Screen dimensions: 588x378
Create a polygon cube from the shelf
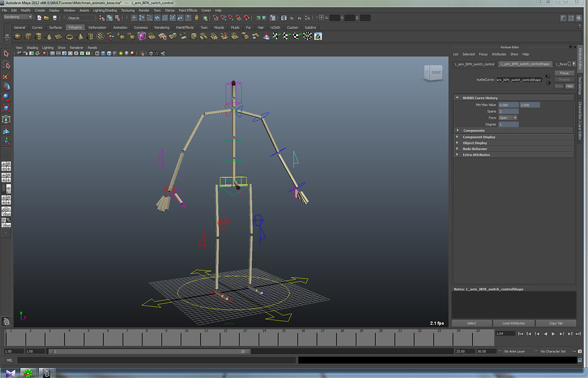tap(28, 36)
